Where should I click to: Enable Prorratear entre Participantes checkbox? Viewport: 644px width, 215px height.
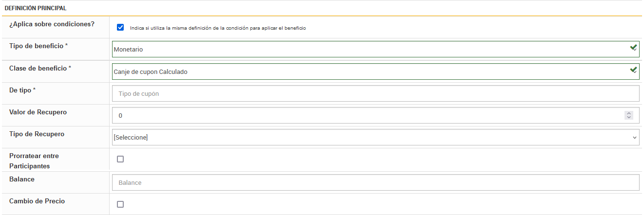(120, 159)
